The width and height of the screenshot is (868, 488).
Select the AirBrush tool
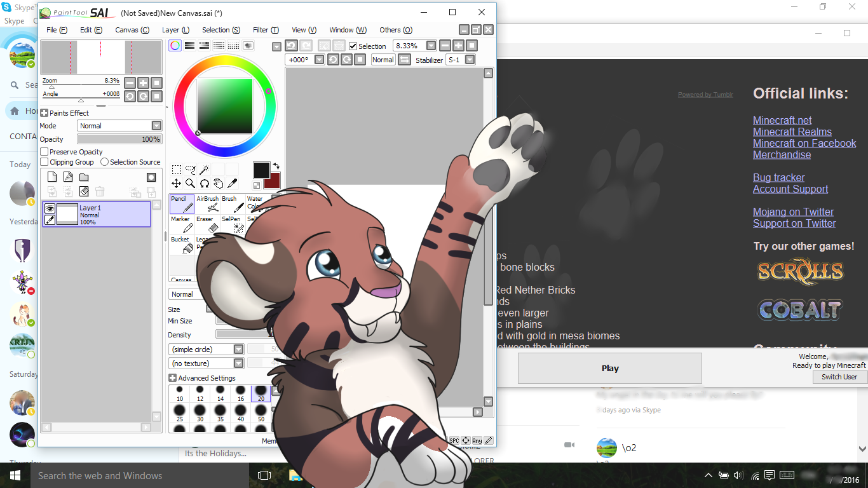(207, 204)
